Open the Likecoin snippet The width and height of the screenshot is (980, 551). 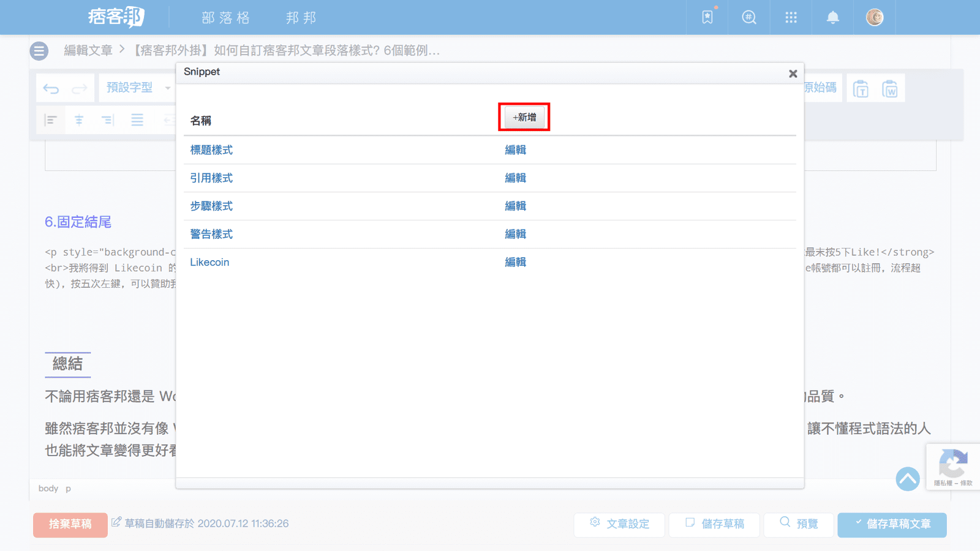[209, 262]
